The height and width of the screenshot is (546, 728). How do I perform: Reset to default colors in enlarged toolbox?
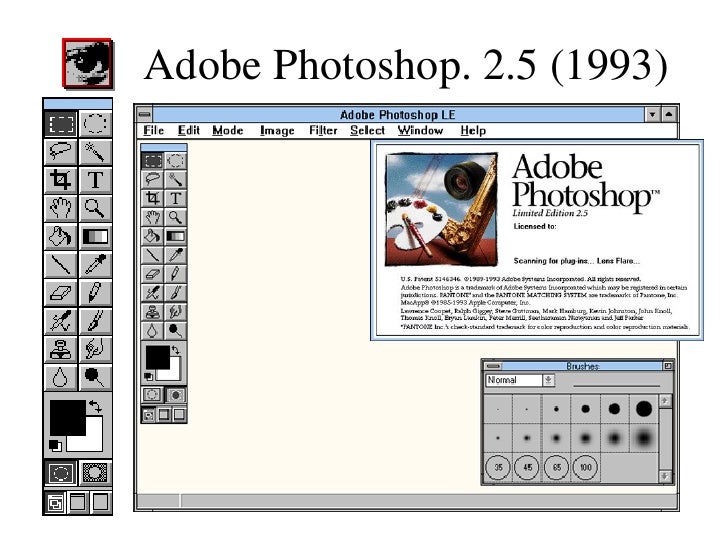55,445
